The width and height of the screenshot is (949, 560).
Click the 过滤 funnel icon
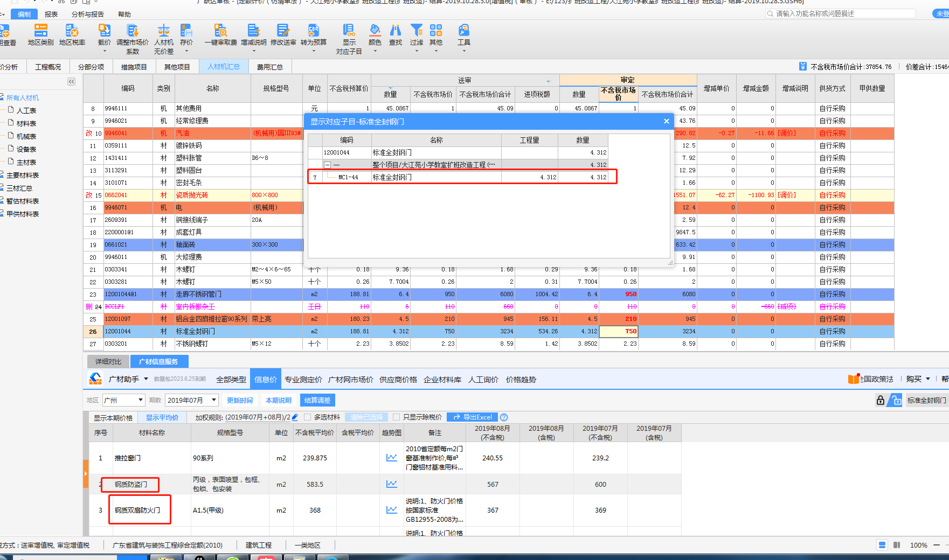417,30
